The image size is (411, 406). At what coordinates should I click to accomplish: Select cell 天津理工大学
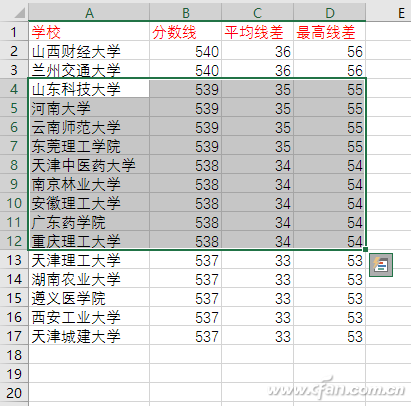pyautogui.click(x=89, y=260)
